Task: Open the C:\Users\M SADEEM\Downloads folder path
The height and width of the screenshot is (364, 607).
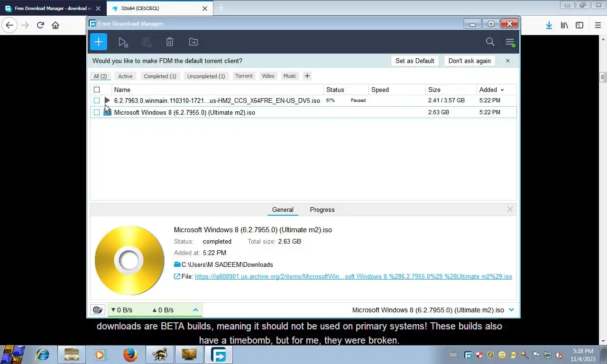Action: (227, 264)
